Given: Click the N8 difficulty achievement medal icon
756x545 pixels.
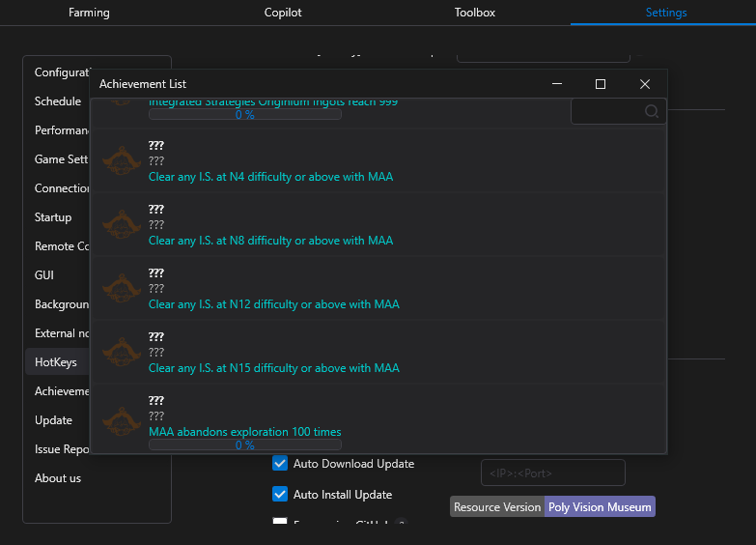Looking at the screenshot, I should tap(122, 224).
